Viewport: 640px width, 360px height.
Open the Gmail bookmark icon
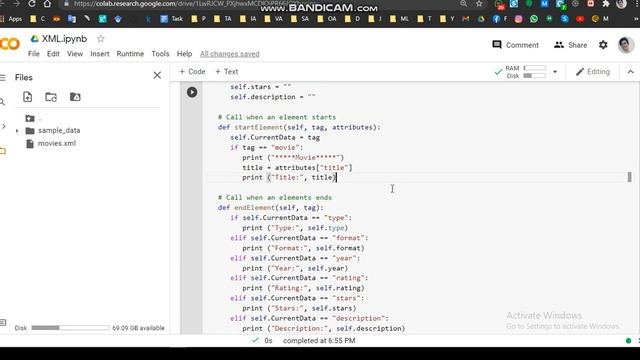pyautogui.click(x=466, y=19)
